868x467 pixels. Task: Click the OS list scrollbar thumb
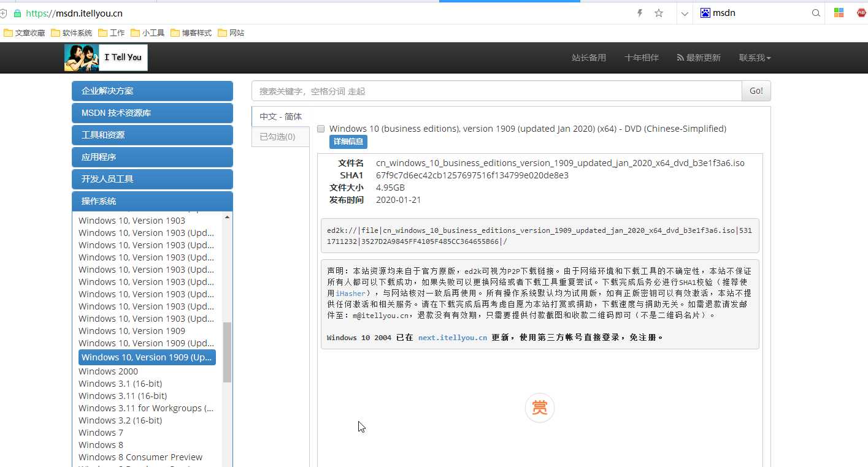click(x=227, y=352)
